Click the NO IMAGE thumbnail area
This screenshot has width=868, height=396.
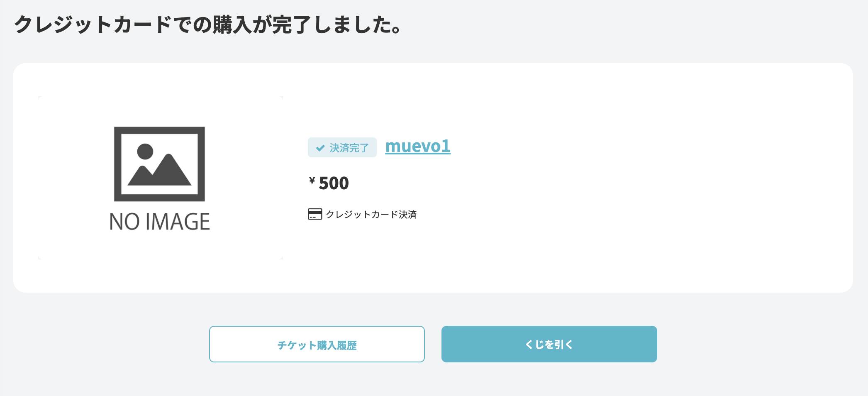159,178
